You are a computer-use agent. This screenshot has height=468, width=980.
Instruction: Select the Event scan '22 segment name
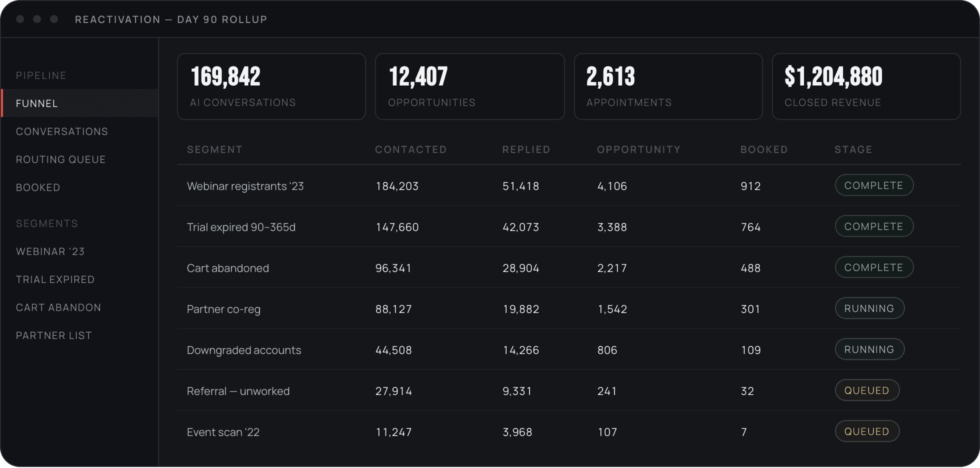[223, 432]
